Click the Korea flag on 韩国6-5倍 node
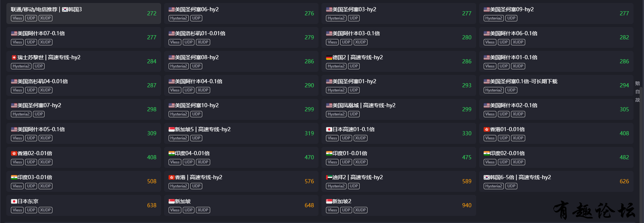Viewport: 644px width, 223px height. [487, 177]
